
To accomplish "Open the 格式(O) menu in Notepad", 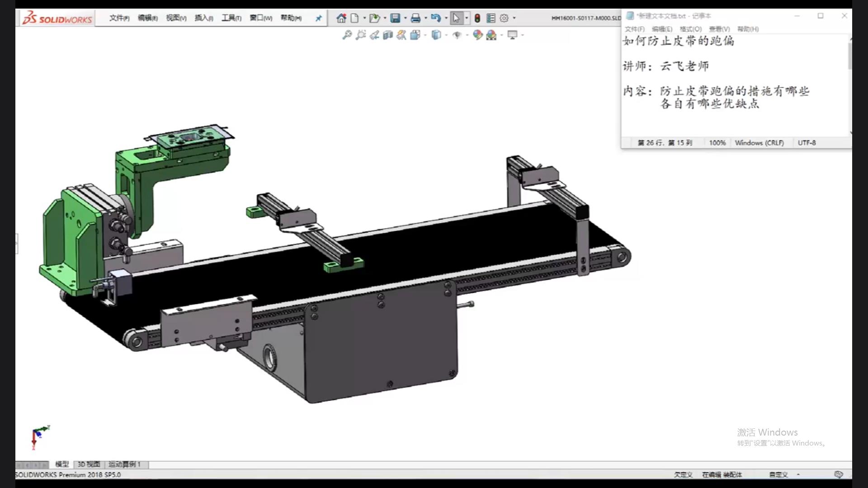I will point(690,29).
